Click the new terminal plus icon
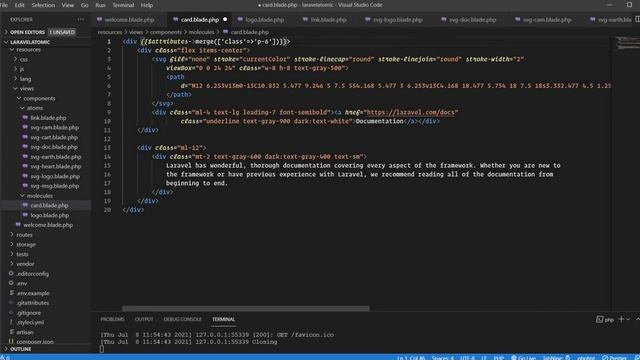Viewport: 640px width, 360px height. pyautogui.click(x=621, y=319)
